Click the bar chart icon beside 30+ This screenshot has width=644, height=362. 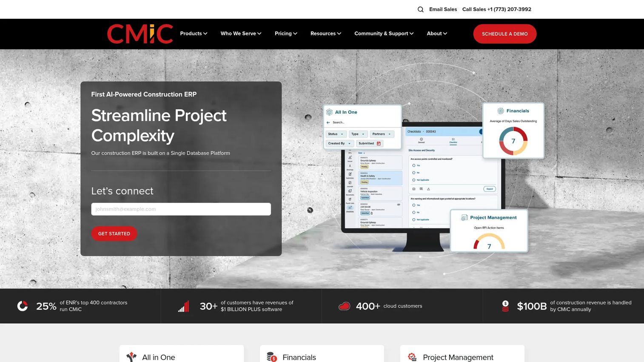[184, 306]
